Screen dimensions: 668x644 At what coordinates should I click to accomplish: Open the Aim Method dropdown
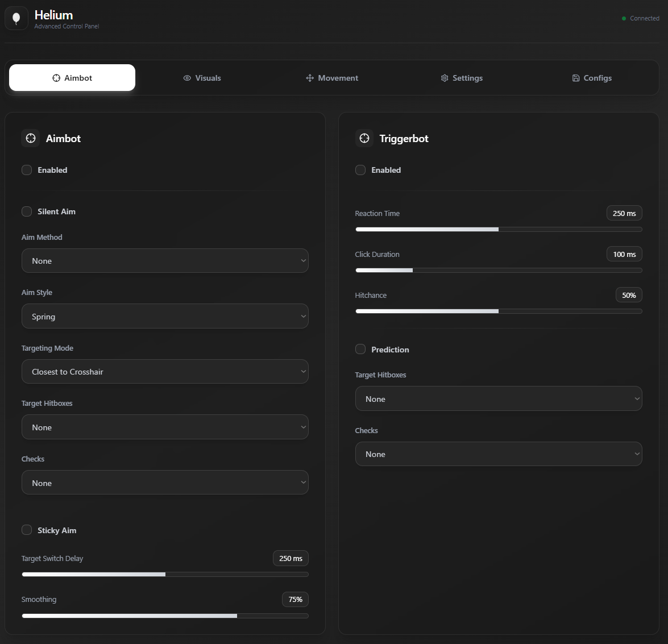(x=165, y=260)
